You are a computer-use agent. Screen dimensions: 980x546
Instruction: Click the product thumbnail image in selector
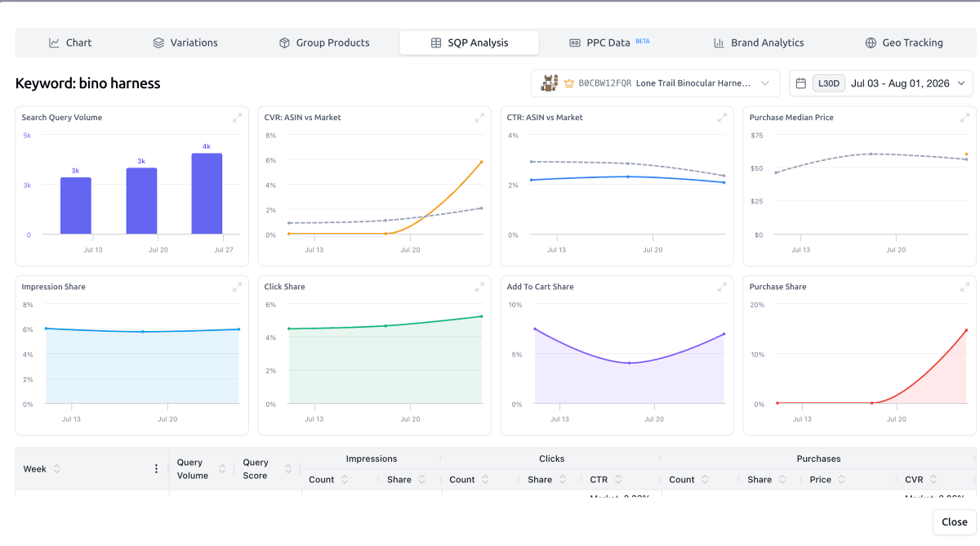tap(550, 83)
